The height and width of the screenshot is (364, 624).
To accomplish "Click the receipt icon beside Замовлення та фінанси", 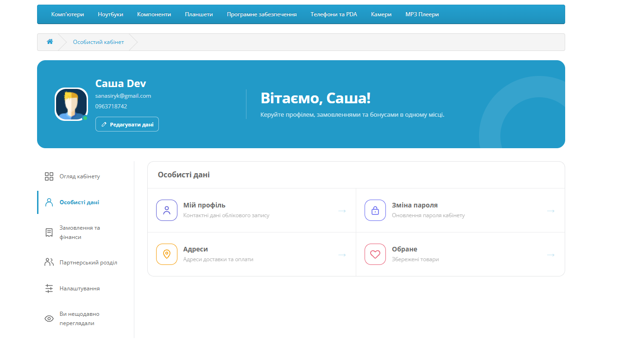I will tap(49, 232).
